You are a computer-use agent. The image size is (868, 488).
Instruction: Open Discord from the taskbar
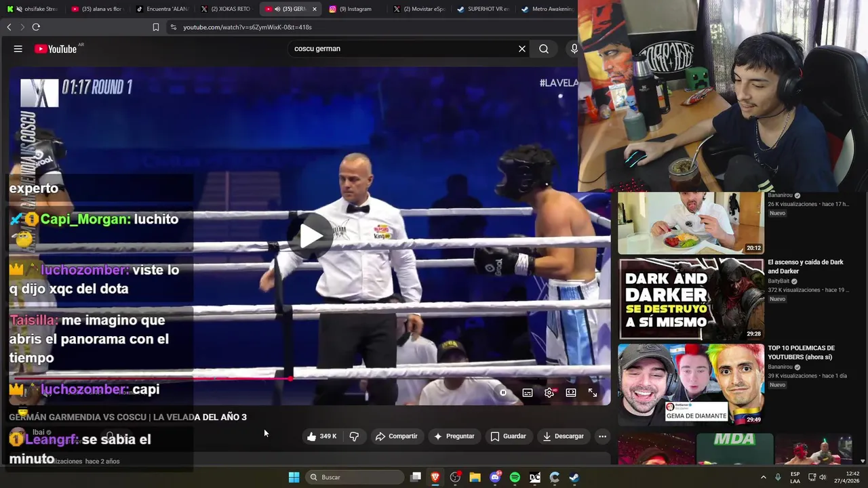point(495,477)
